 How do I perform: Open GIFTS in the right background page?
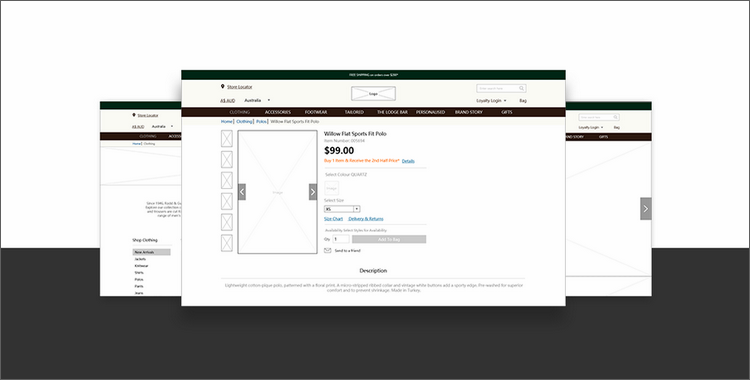pos(604,137)
